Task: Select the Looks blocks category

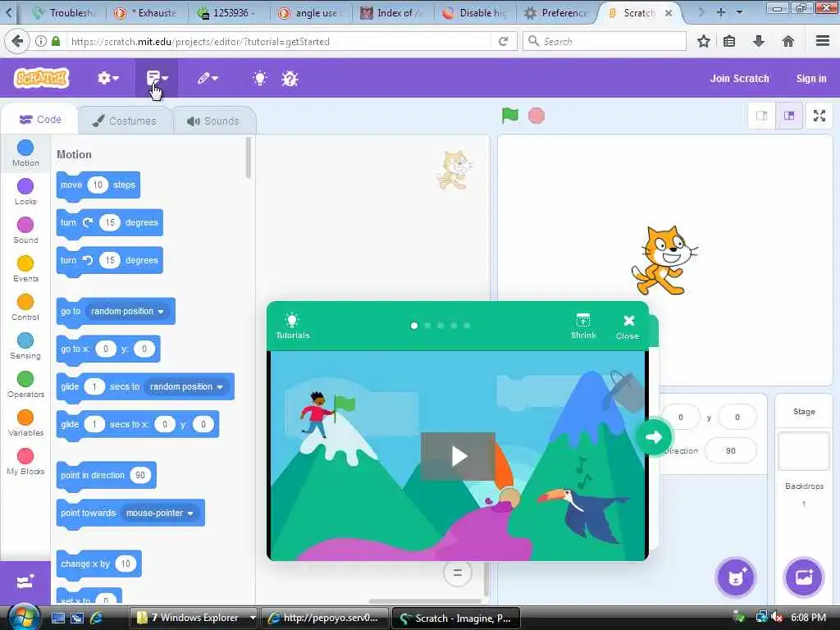Action: [25, 192]
